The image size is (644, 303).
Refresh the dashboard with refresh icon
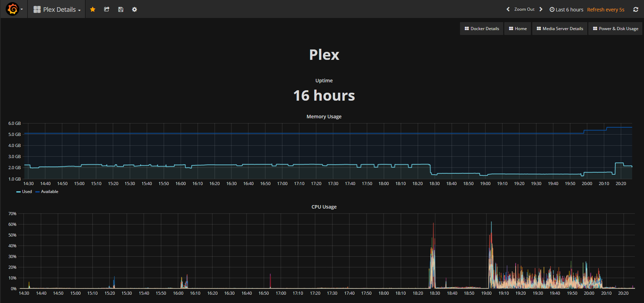click(636, 9)
